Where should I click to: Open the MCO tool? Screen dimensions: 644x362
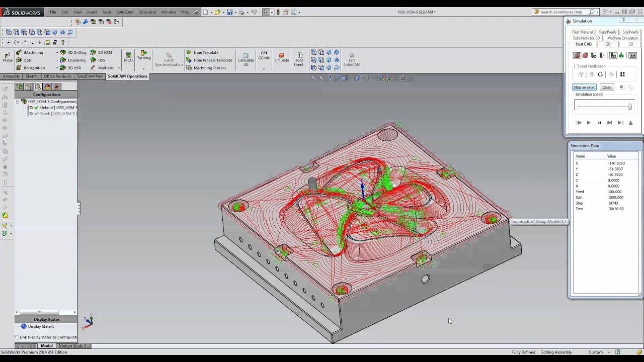pyautogui.click(x=128, y=57)
